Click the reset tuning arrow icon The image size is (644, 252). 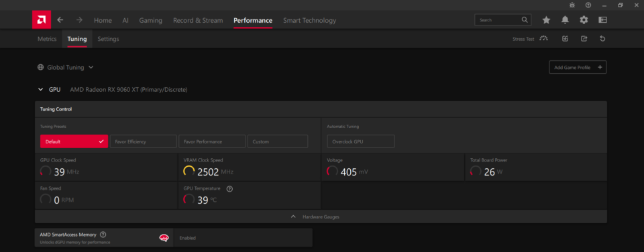click(x=602, y=39)
